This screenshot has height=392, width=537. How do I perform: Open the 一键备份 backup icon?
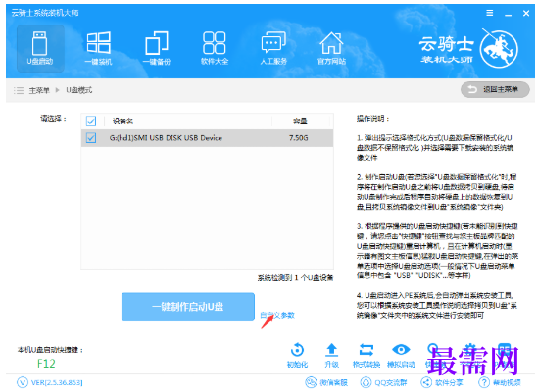coord(157,48)
